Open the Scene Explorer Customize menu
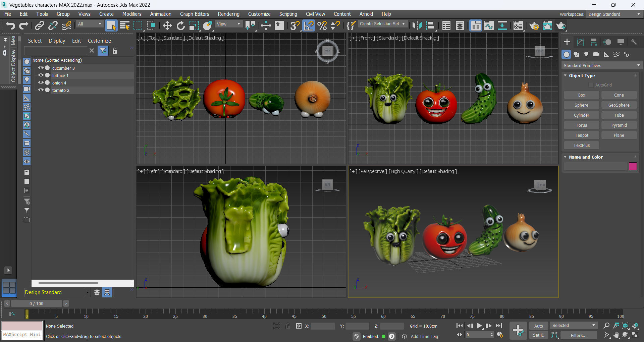644x342 pixels. coord(99,41)
